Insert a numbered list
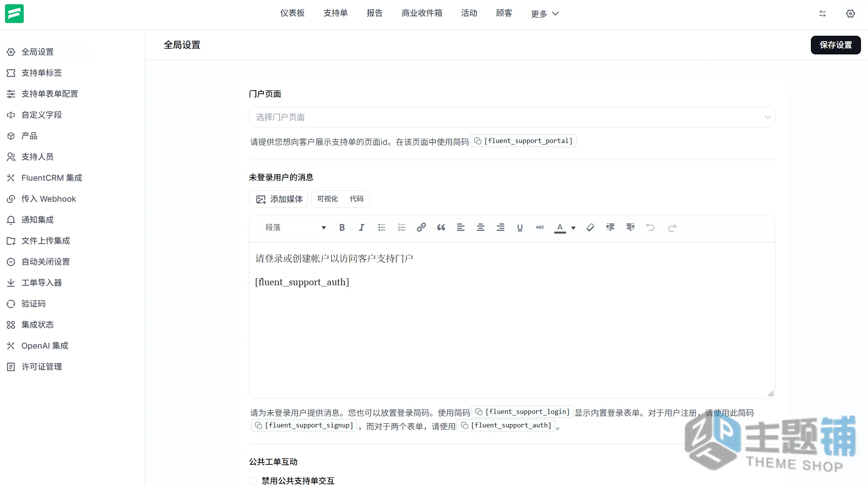Image resolution: width=868 pixels, height=485 pixels. click(x=402, y=228)
